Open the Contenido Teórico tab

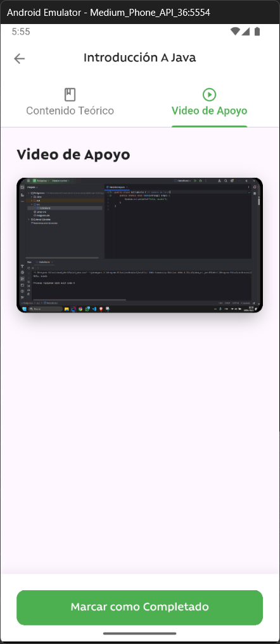click(70, 102)
